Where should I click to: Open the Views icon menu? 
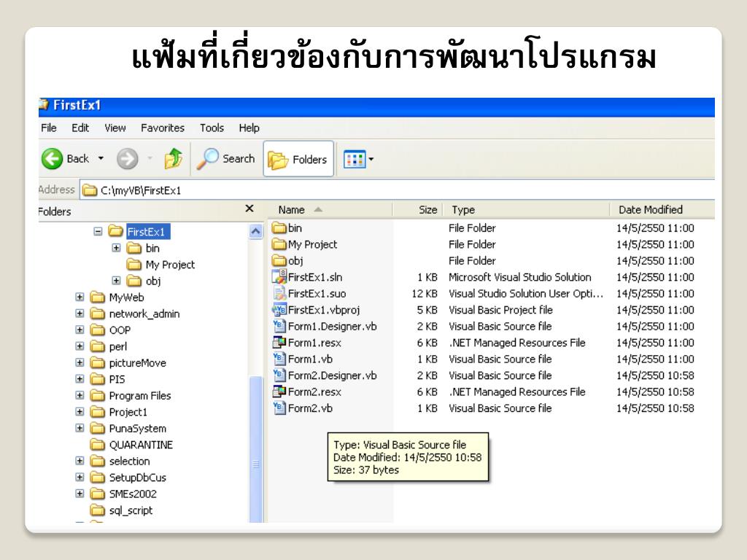tap(355, 160)
